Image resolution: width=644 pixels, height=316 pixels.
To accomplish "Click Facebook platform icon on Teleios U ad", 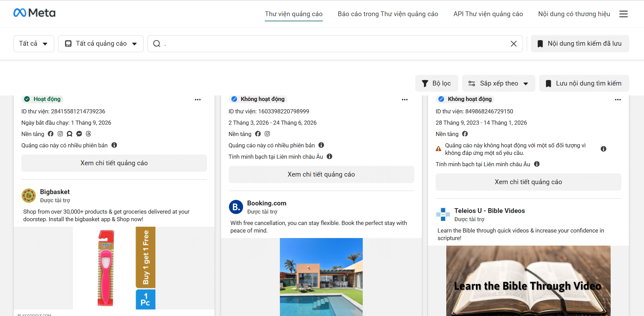I will 465,134.
